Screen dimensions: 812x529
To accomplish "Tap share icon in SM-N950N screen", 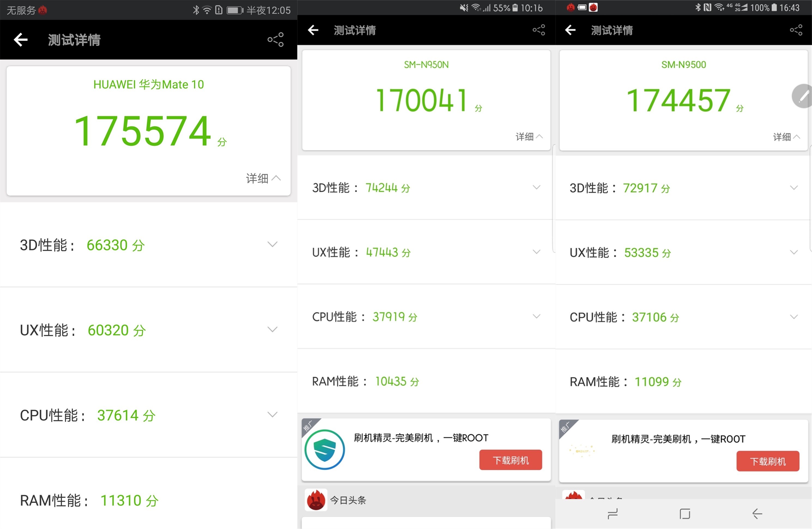I will point(539,30).
